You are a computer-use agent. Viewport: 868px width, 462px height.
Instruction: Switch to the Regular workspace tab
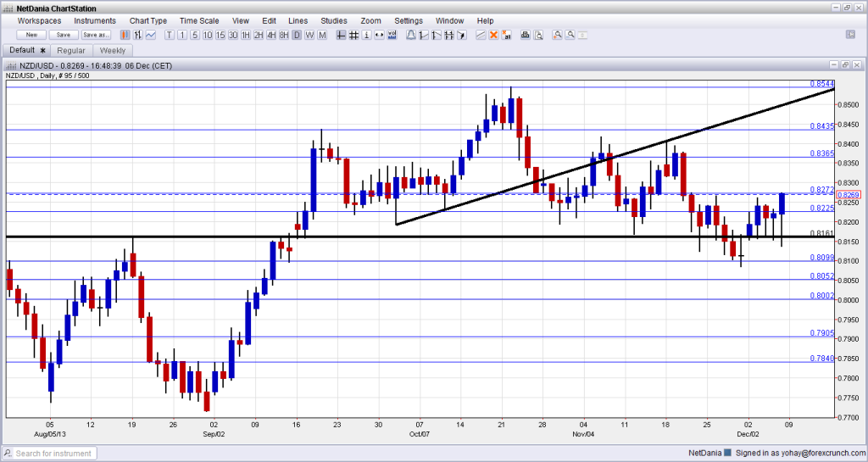click(71, 50)
